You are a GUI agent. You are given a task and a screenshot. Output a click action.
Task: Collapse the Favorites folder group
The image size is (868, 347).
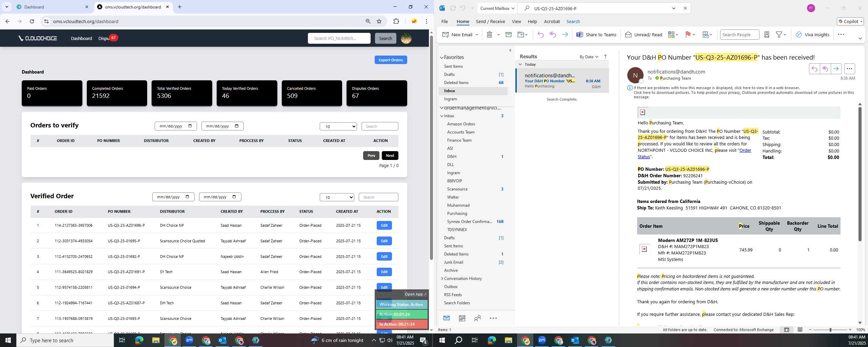click(442, 58)
